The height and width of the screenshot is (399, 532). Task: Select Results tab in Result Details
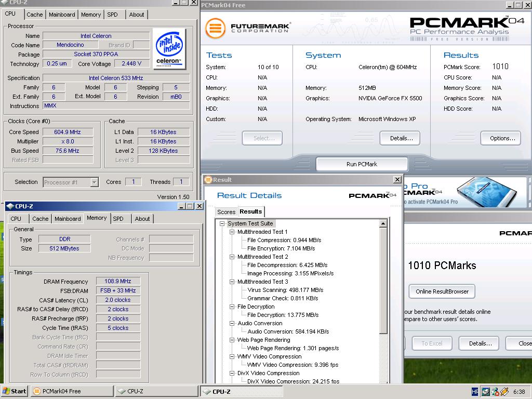coord(251,211)
